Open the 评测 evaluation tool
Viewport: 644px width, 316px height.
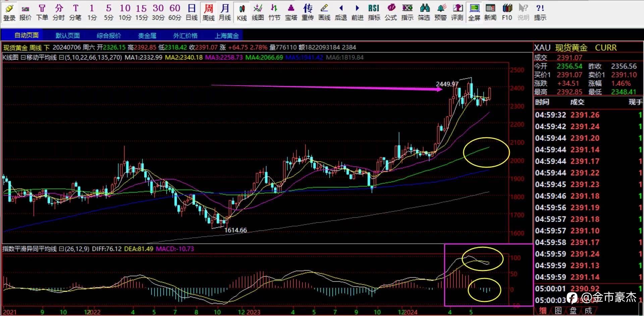click(x=457, y=12)
